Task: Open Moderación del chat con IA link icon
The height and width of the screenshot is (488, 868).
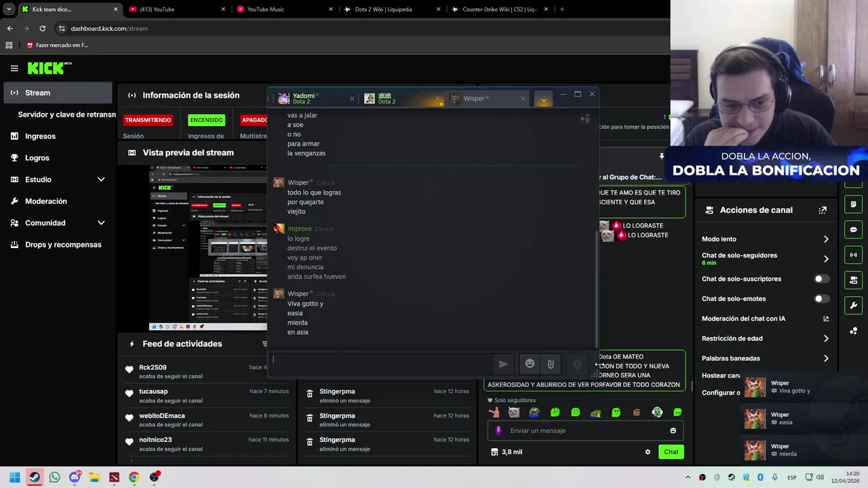Action: (x=826, y=319)
